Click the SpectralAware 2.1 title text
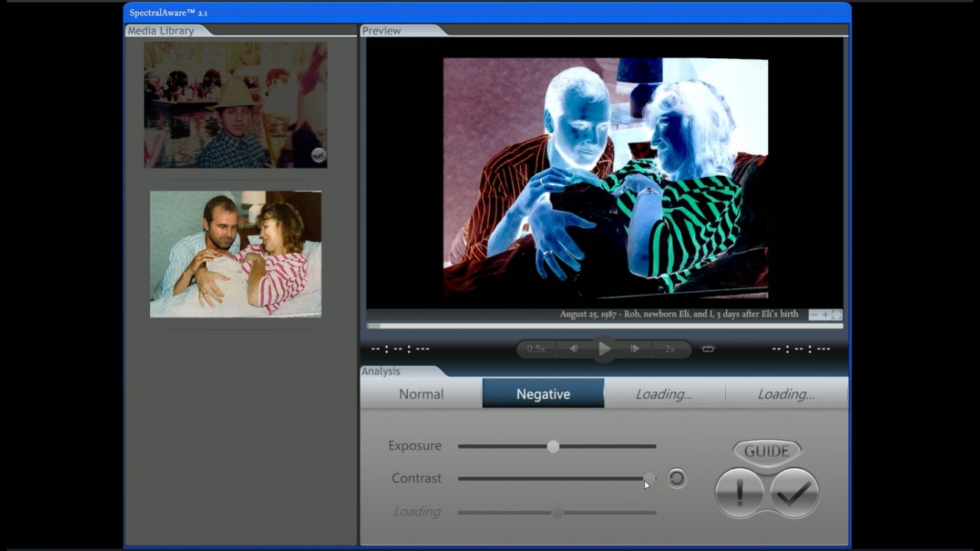Screen dimensions: 980x551 (168, 13)
